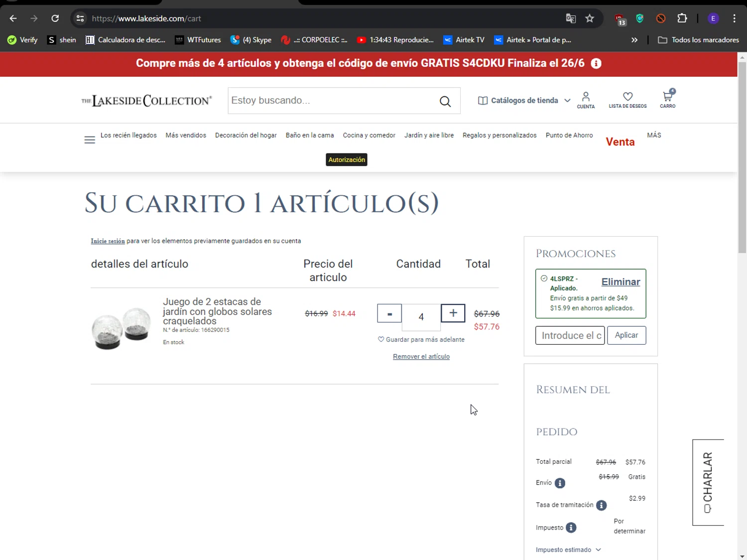This screenshot has width=747, height=560.
Task: Click the Inicie sesión link
Action: (x=108, y=241)
